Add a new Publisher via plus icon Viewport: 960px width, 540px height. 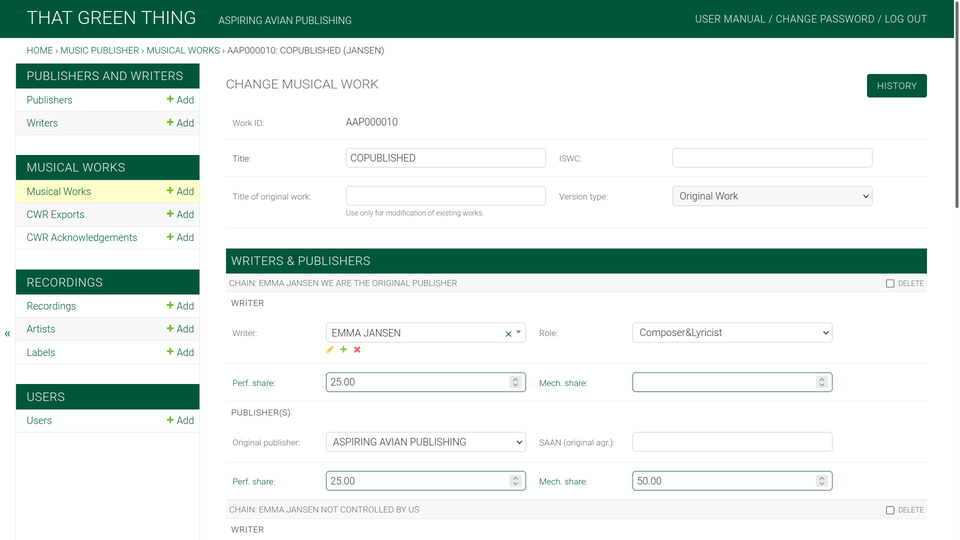tap(180, 100)
